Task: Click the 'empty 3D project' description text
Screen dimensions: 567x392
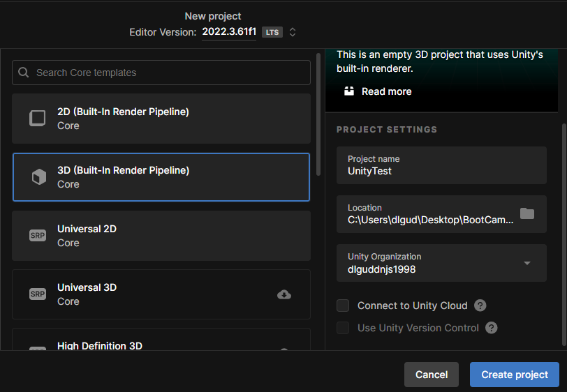Action: click(x=440, y=61)
